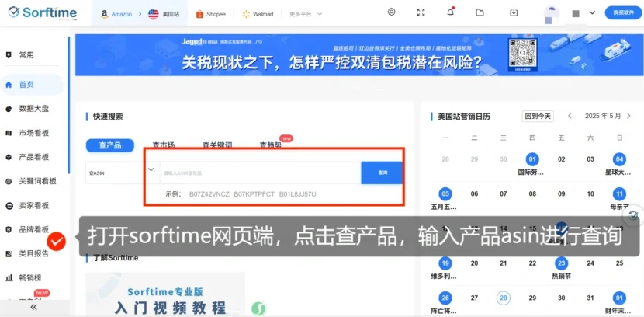The width and height of the screenshot is (644, 317).
Task: Switch to 查市场 tab
Action: coord(164,145)
